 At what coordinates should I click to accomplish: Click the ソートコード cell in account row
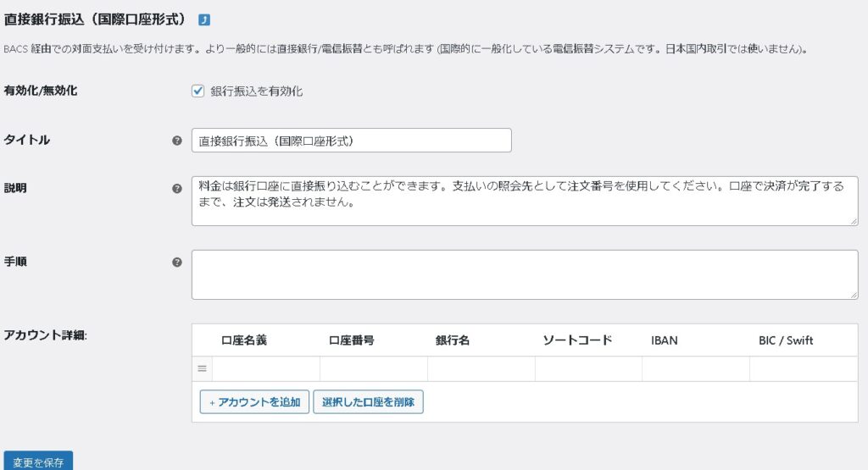tap(588, 368)
